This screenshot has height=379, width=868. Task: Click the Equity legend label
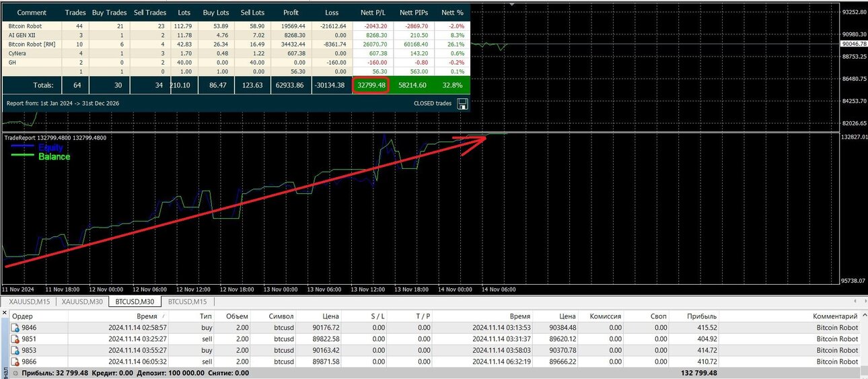pyautogui.click(x=50, y=147)
